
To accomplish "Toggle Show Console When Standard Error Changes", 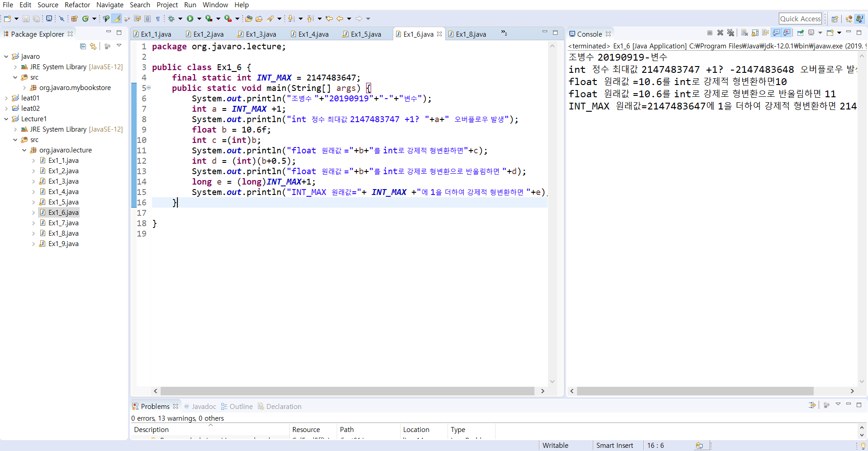I will pos(787,33).
